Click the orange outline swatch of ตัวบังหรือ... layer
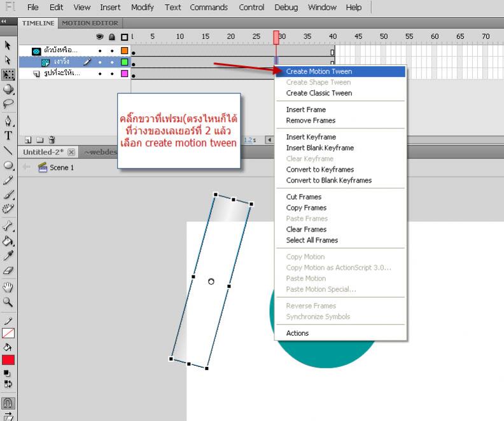 point(124,51)
